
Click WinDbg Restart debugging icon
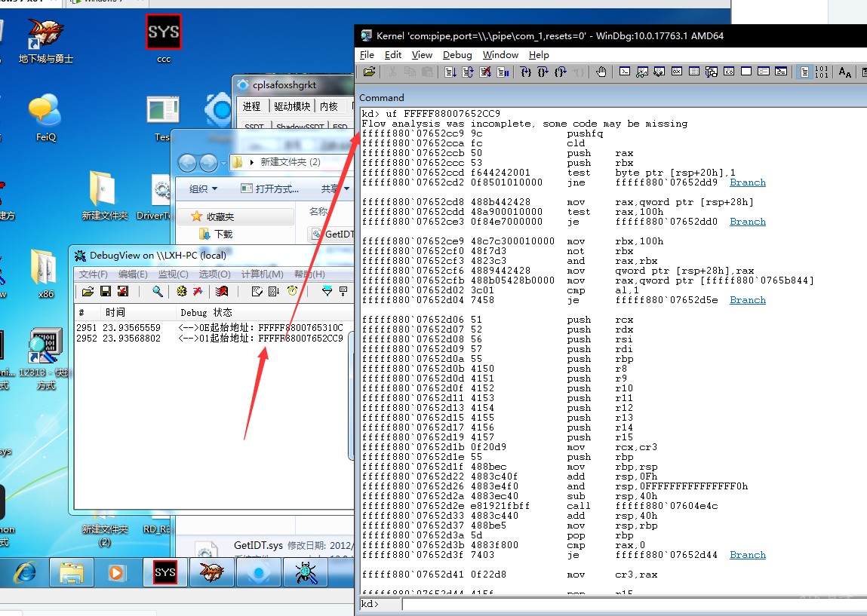467,72
